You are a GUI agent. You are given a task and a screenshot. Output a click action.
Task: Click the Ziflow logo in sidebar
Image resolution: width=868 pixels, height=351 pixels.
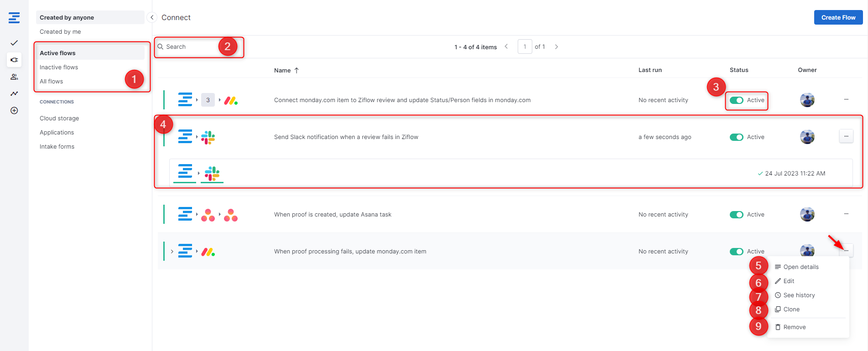(x=14, y=18)
